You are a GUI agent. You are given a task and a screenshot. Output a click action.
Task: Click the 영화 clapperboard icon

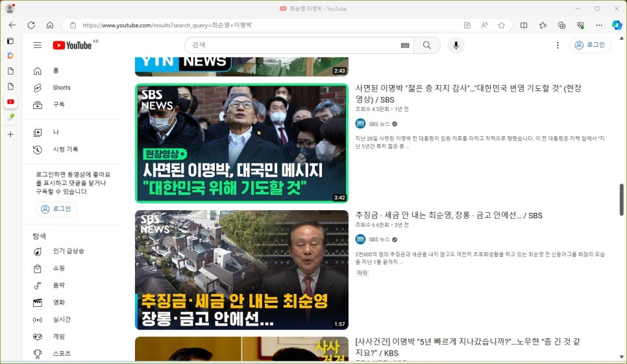pos(38,302)
